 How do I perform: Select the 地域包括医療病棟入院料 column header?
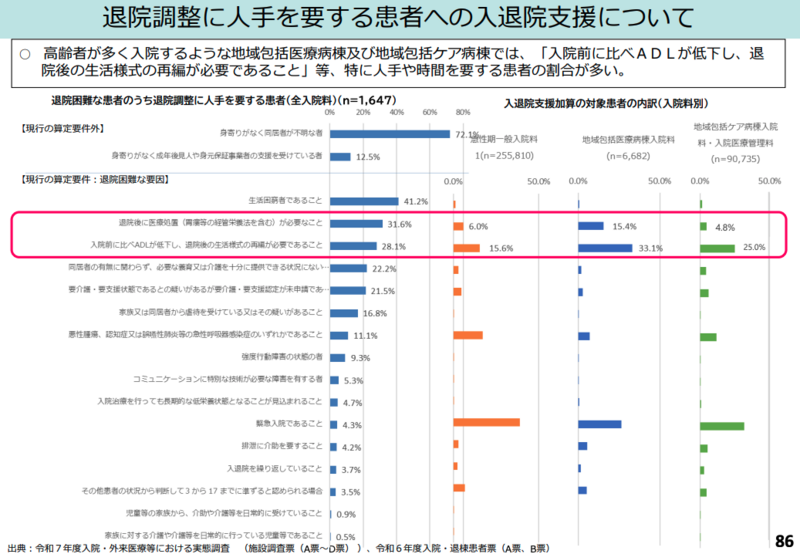tap(627, 141)
